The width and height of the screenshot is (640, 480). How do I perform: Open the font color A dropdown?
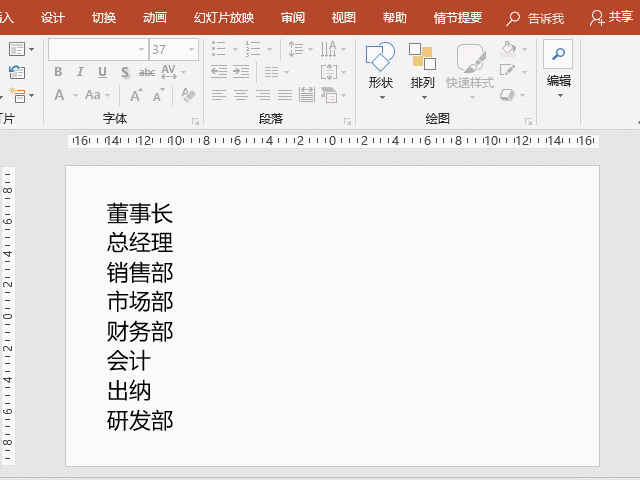[x=76, y=96]
